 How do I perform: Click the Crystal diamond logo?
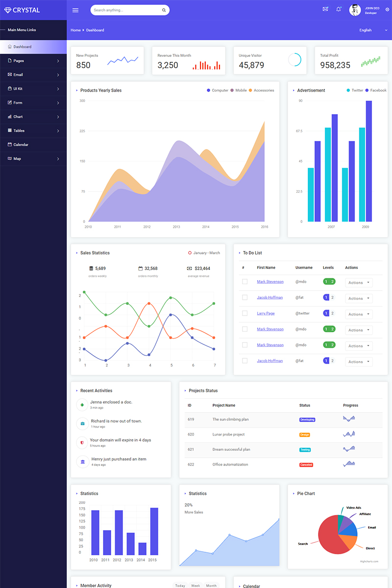7,10
